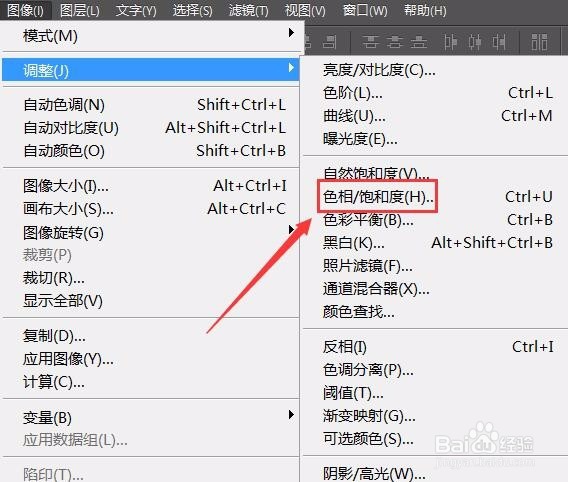568x482 pixels.
Task: Open 照片滤镜(F)... adjustment
Action: 435,266
